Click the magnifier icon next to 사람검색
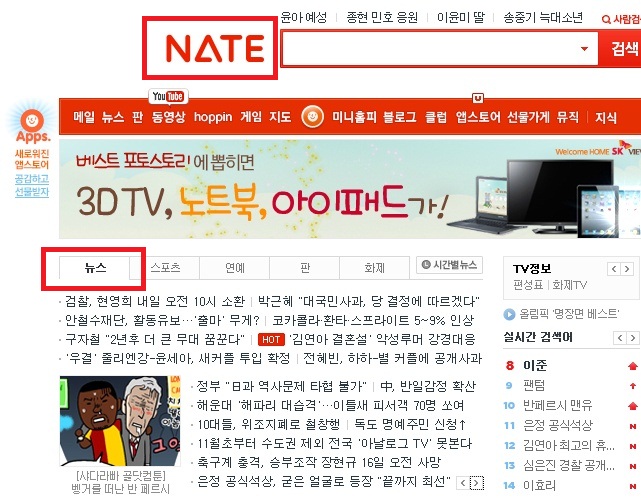 click(x=606, y=19)
